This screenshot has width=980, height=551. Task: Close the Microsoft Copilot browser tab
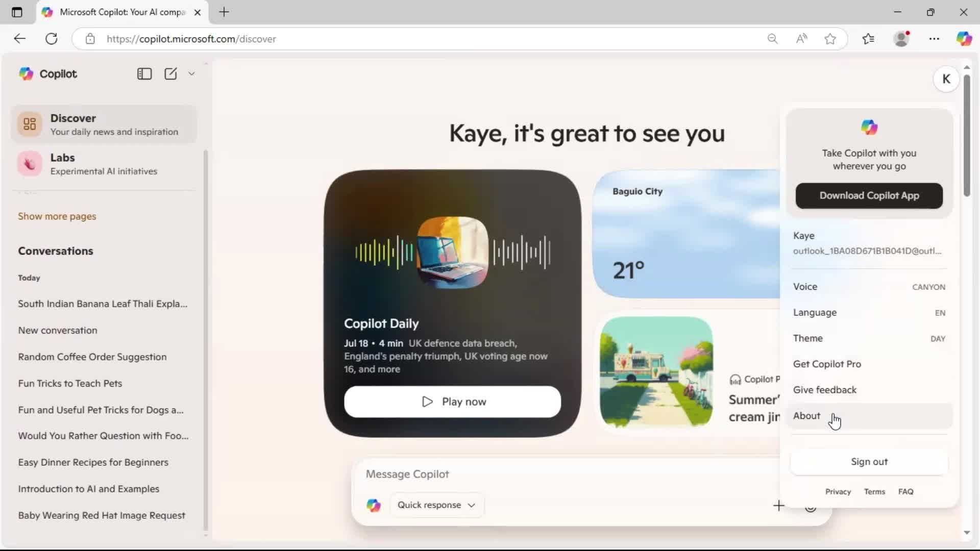point(198,12)
